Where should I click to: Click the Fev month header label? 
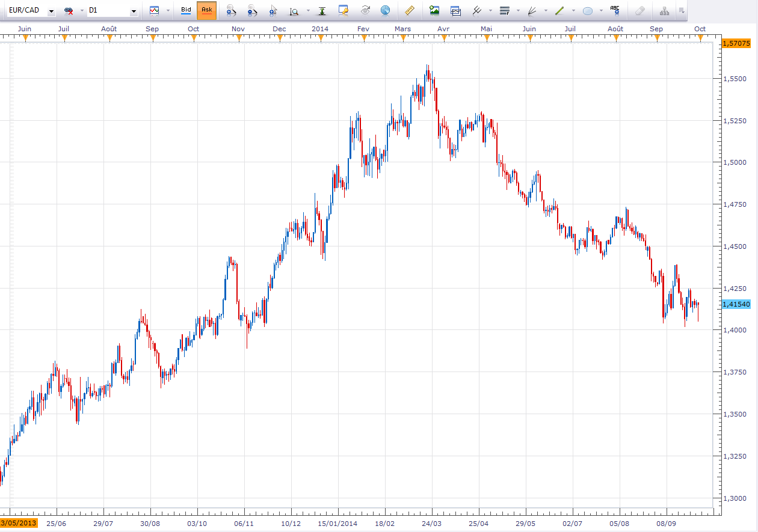coord(363,29)
